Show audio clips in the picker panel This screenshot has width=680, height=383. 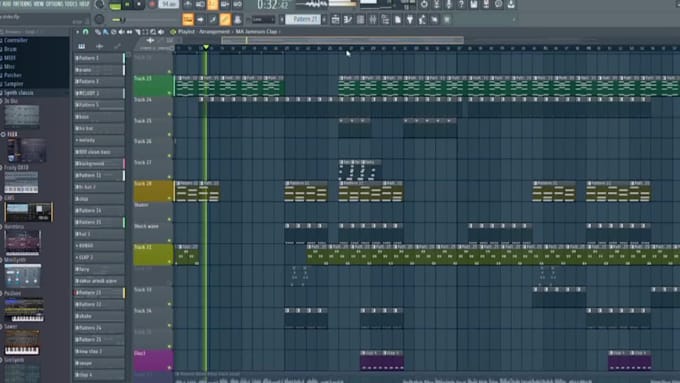99,46
